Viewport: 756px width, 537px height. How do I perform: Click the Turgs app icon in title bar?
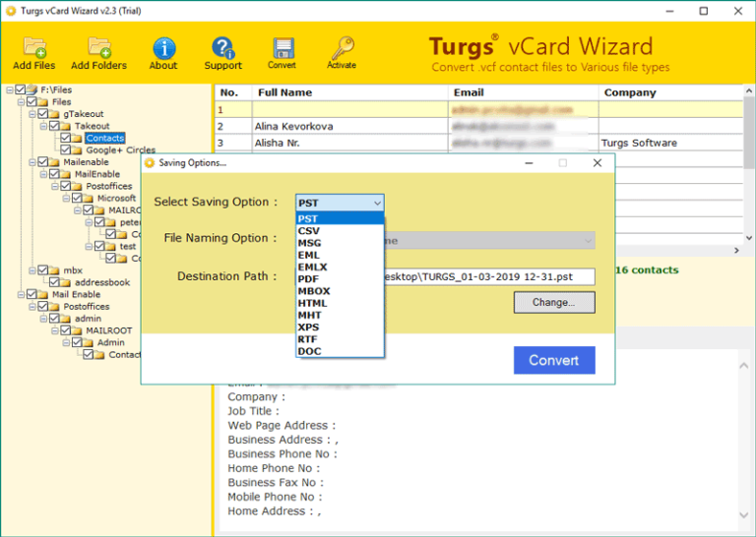[x=11, y=11]
